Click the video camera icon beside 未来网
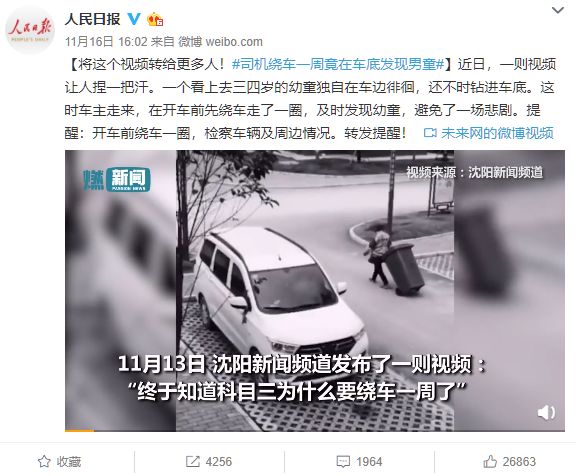 pos(430,133)
